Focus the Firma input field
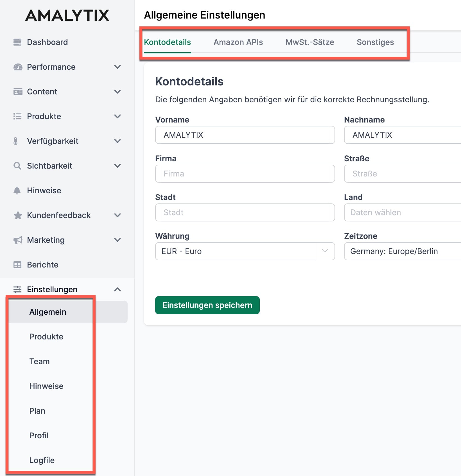The width and height of the screenshot is (461, 476). (245, 174)
